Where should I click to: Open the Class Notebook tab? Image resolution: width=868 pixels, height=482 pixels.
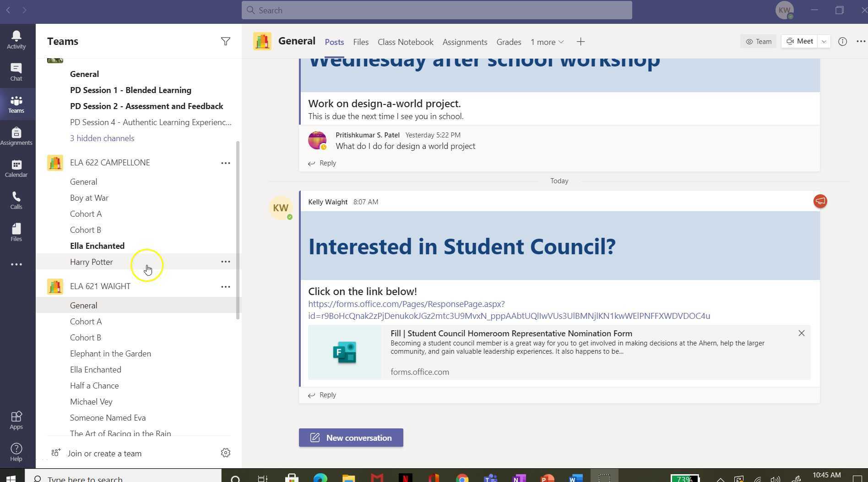(x=405, y=42)
